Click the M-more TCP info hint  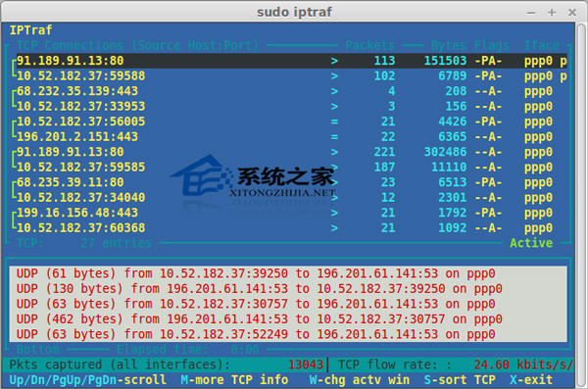pyautogui.click(x=234, y=380)
